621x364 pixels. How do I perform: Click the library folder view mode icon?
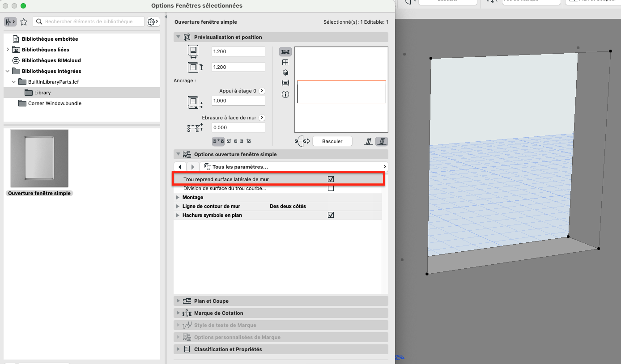[10, 21]
